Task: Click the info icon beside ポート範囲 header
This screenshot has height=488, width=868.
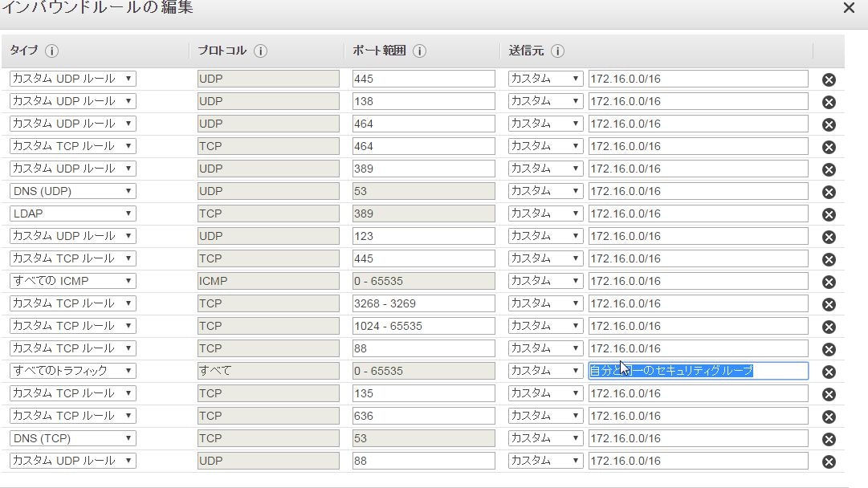Action: pos(420,51)
